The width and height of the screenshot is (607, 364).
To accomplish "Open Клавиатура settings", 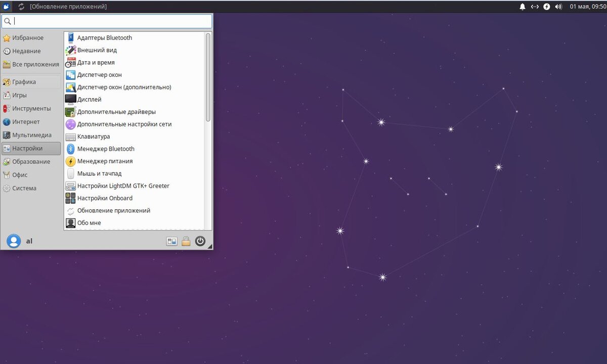I will (93, 136).
